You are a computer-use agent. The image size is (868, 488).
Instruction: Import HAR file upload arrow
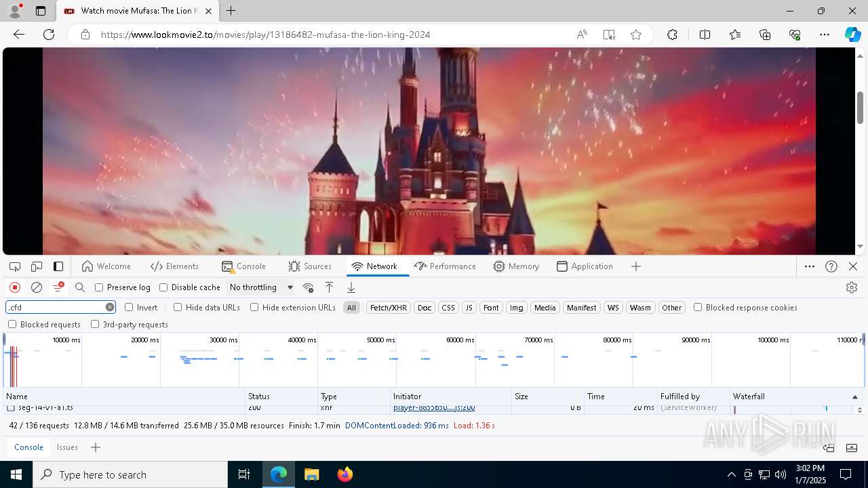(329, 287)
